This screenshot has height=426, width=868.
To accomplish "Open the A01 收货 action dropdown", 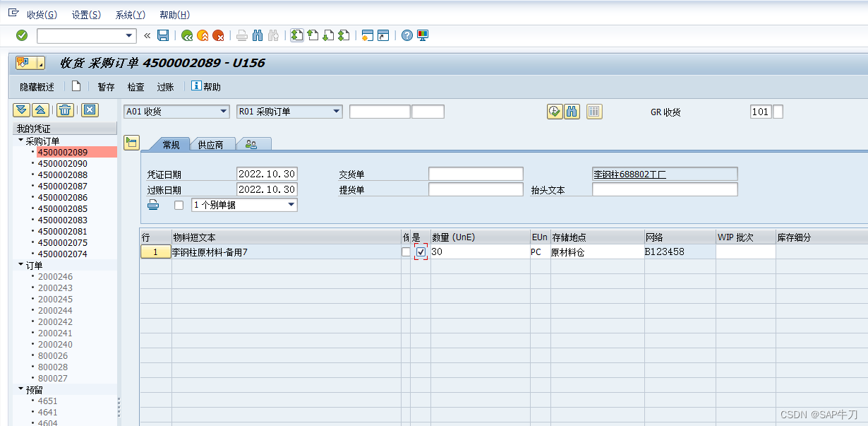I will (224, 112).
